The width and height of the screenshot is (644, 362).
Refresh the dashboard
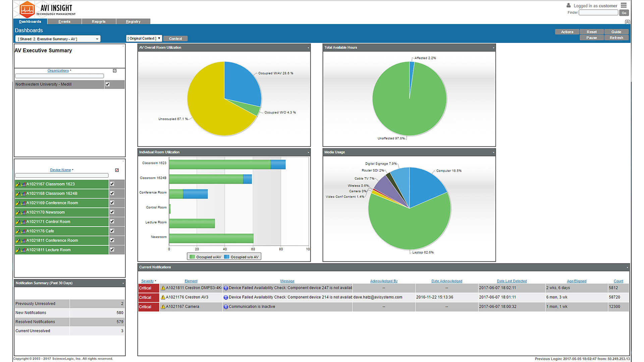(616, 38)
